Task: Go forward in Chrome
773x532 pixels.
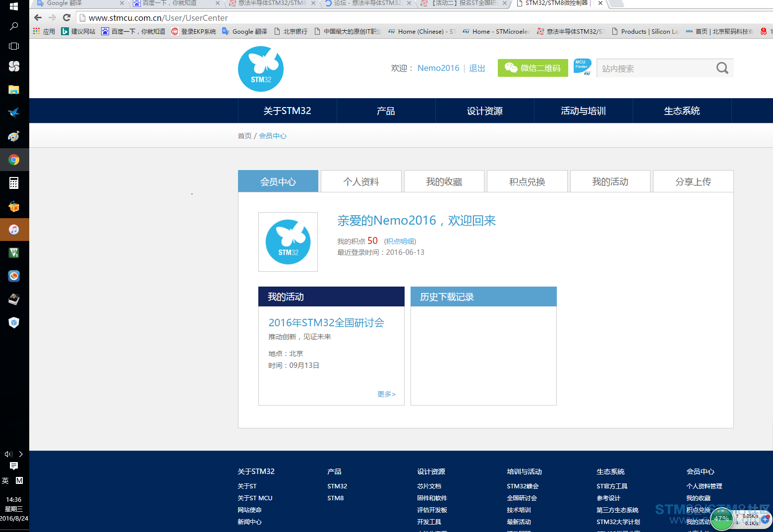Action: point(53,18)
